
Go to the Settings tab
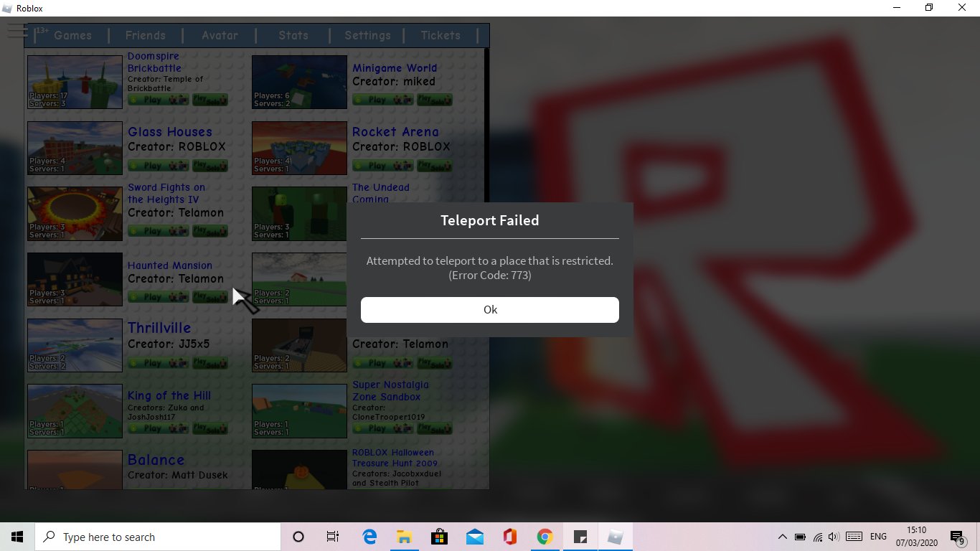coord(367,35)
